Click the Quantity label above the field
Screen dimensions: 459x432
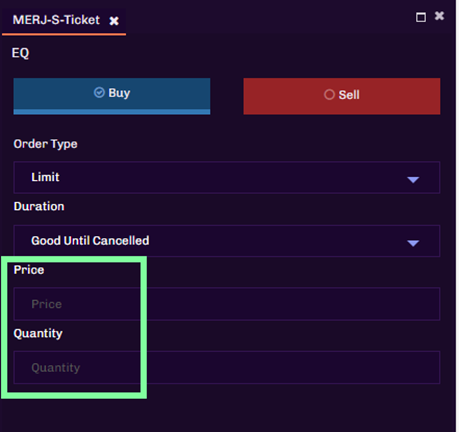[38, 334]
